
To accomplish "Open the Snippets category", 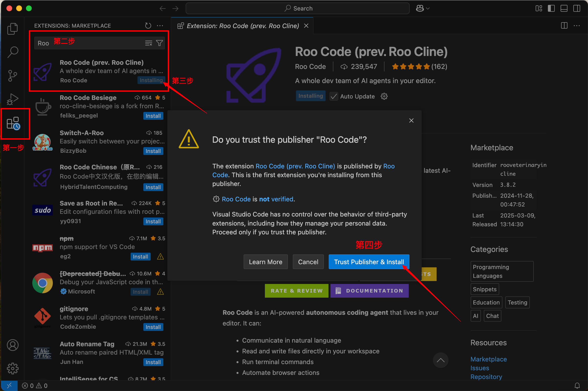I will 485,289.
